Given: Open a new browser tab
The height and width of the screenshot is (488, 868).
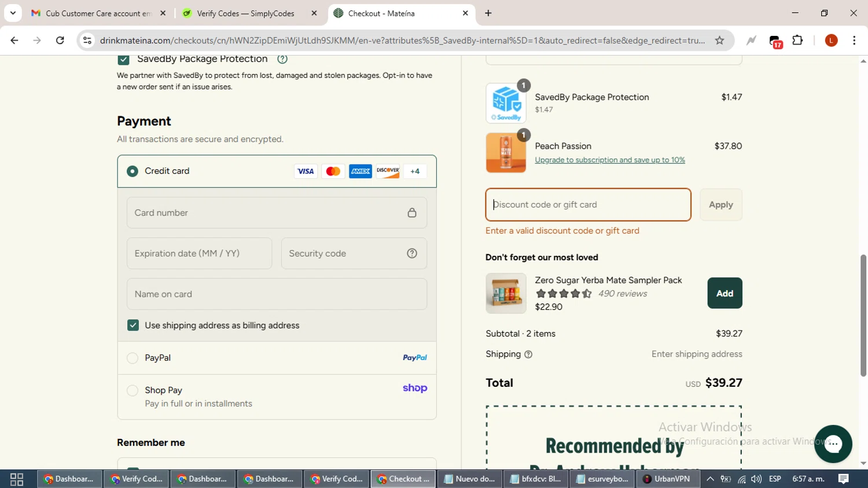Looking at the screenshot, I should pyautogui.click(x=488, y=13).
